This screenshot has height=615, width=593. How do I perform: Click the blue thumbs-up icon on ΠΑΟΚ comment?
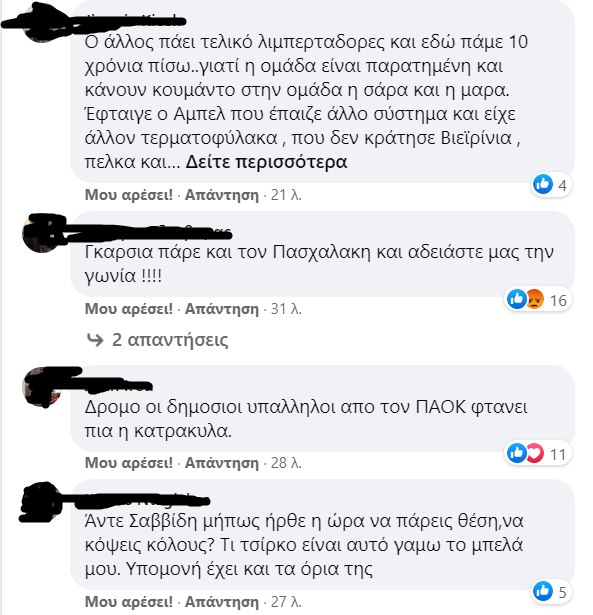(x=517, y=453)
